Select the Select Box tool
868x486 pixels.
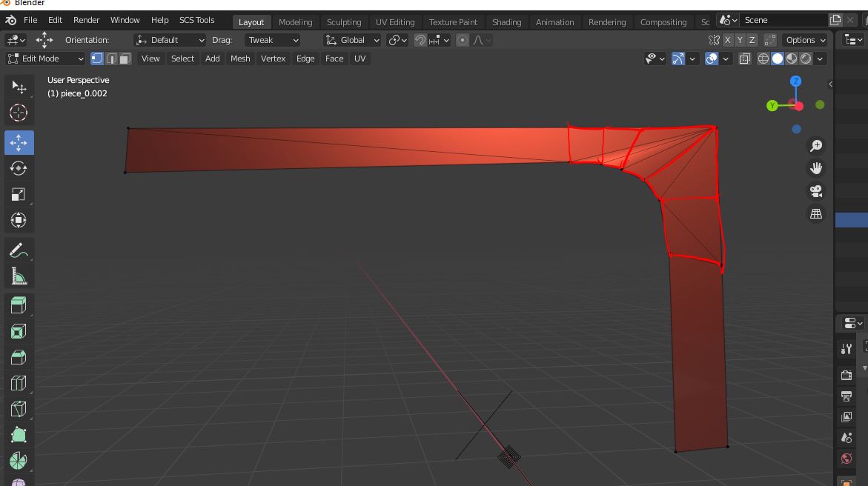click(19, 87)
